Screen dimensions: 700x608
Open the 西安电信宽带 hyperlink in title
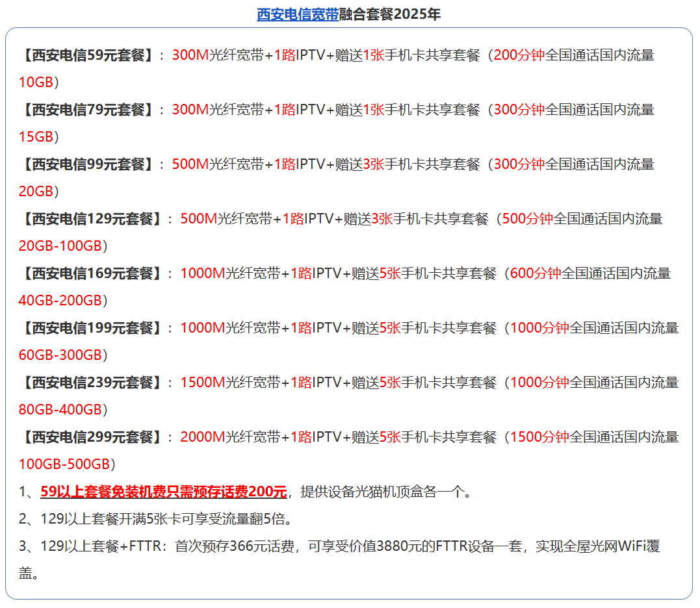[298, 14]
